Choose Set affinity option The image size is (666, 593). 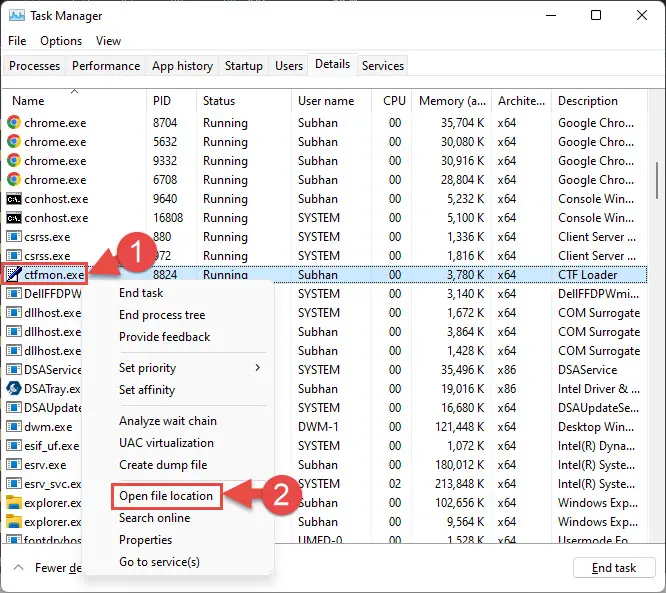[x=147, y=390]
